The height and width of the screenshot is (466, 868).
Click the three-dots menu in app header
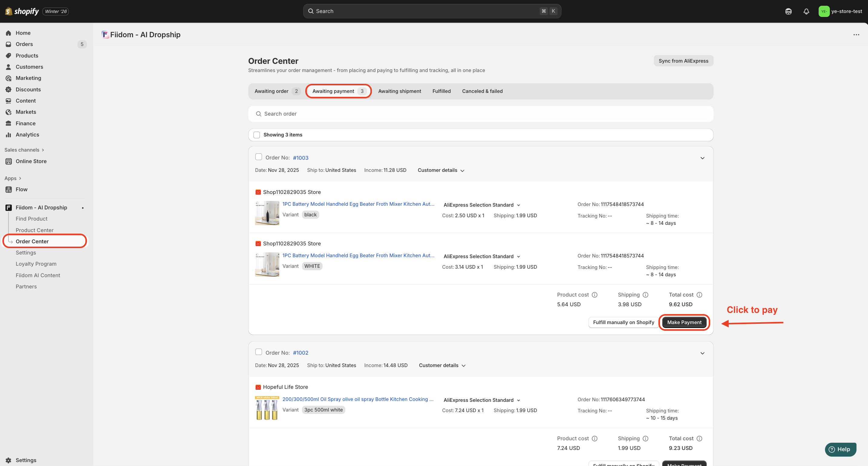856,35
